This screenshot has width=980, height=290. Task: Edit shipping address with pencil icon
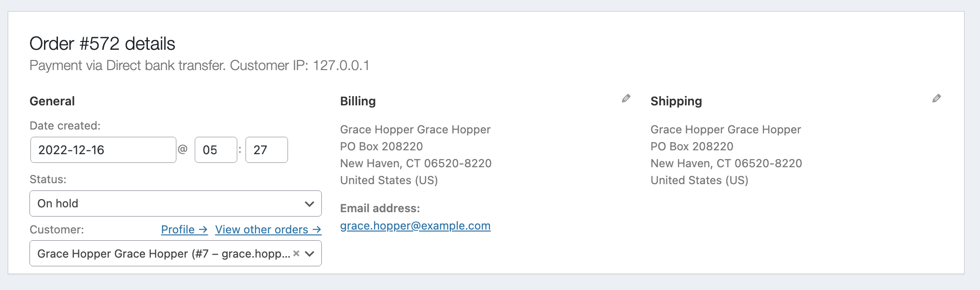[x=937, y=99]
